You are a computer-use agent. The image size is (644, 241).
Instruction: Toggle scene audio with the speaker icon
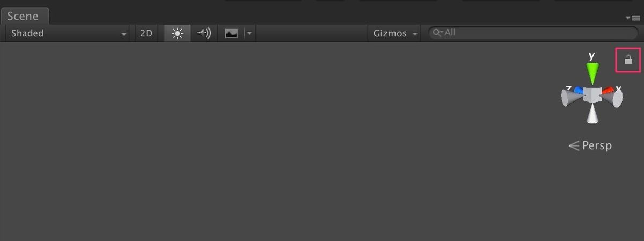[x=204, y=33]
